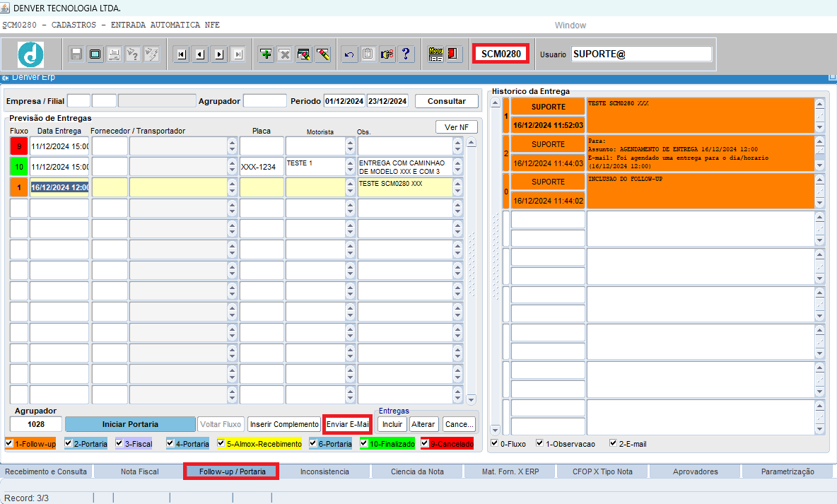Click the red Fluxo 9 cell

click(x=18, y=146)
